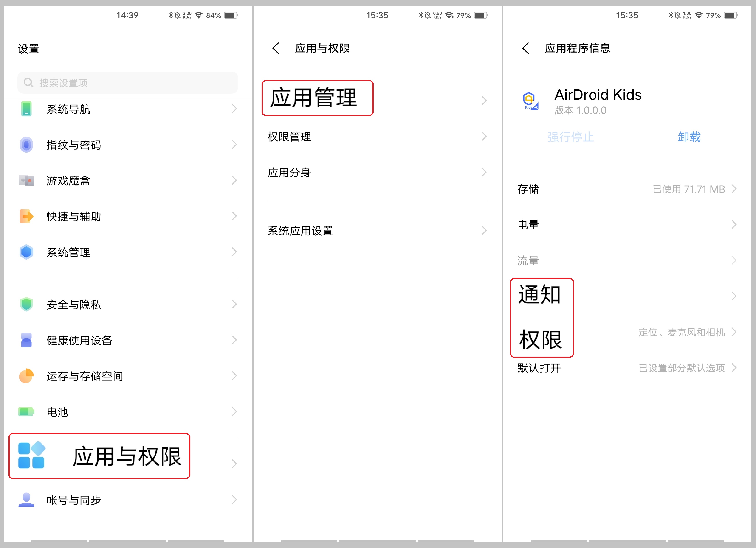Open 应用与权限 settings
Viewport: 756px width, 548px height.
click(128, 456)
